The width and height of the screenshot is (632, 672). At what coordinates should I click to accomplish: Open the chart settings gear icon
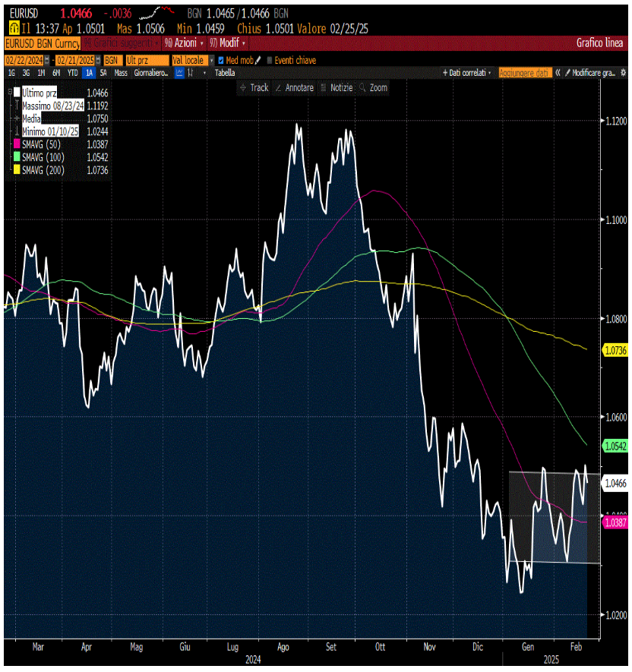tap(623, 73)
